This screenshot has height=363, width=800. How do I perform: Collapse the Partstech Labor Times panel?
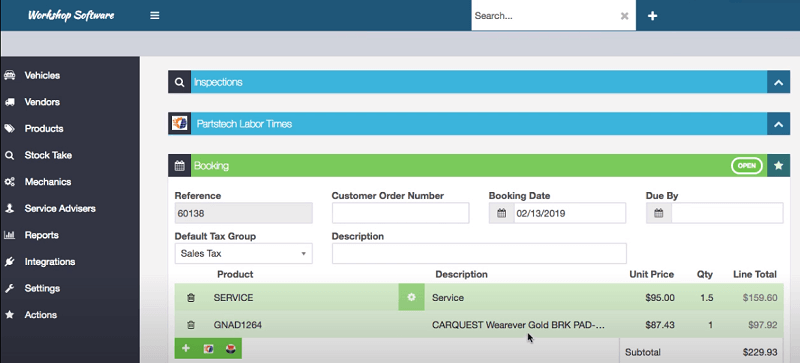(x=778, y=124)
